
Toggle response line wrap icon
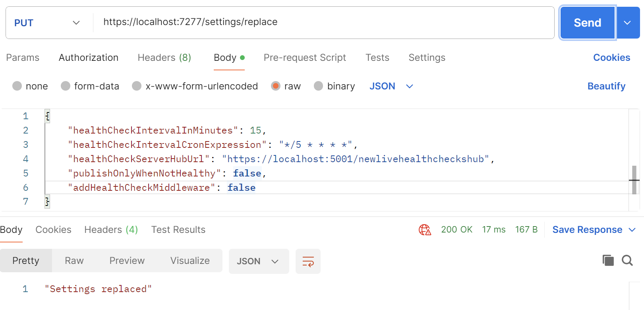tap(308, 261)
